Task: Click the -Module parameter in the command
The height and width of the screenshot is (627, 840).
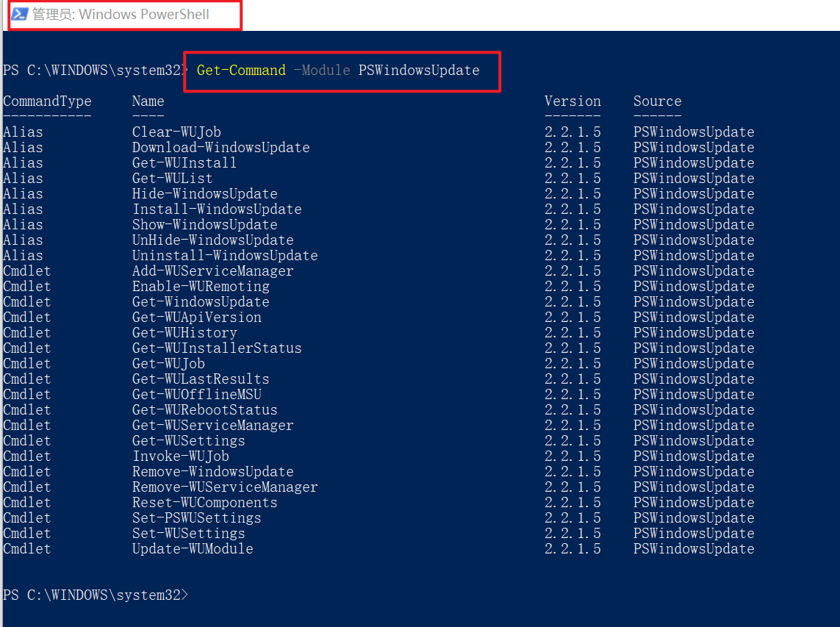Action: pyautogui.click(x=322, y=71)
